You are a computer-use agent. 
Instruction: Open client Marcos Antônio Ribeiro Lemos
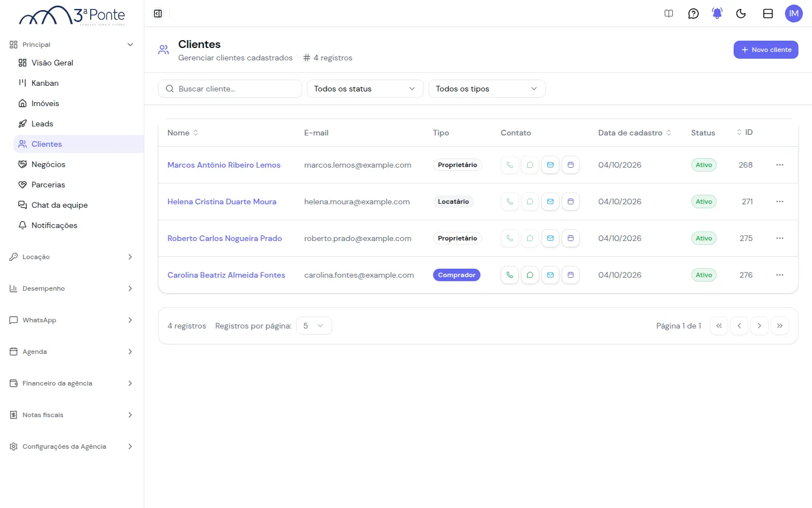tap(224, 165)
